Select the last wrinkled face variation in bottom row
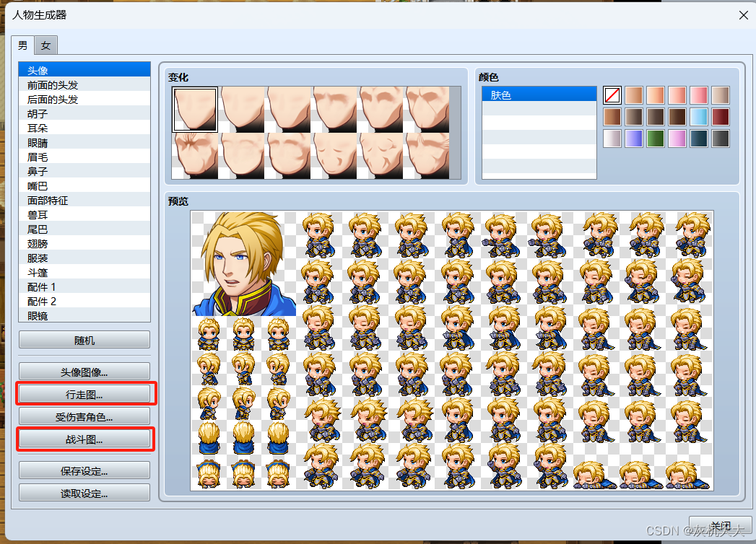Image resolution: width=756 pixels, height=544 pixels. pos(426,156)
